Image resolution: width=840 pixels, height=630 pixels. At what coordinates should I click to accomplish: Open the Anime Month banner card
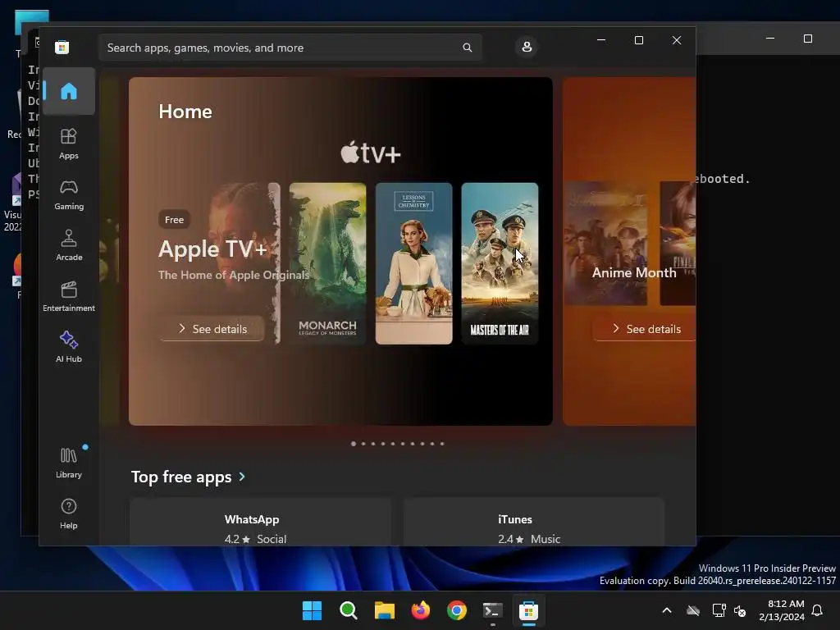tap(629, 251)
